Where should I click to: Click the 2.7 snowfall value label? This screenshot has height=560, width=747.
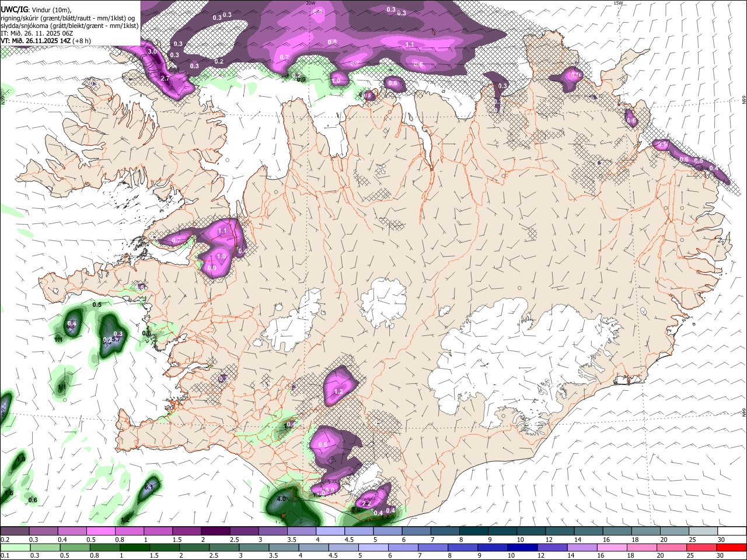165,78
